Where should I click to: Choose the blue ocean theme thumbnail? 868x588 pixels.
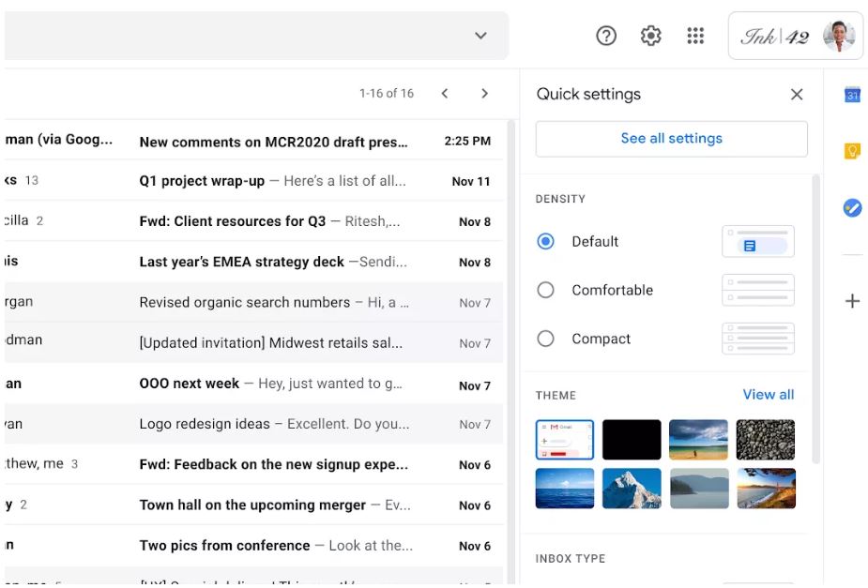tap(565, 489)
